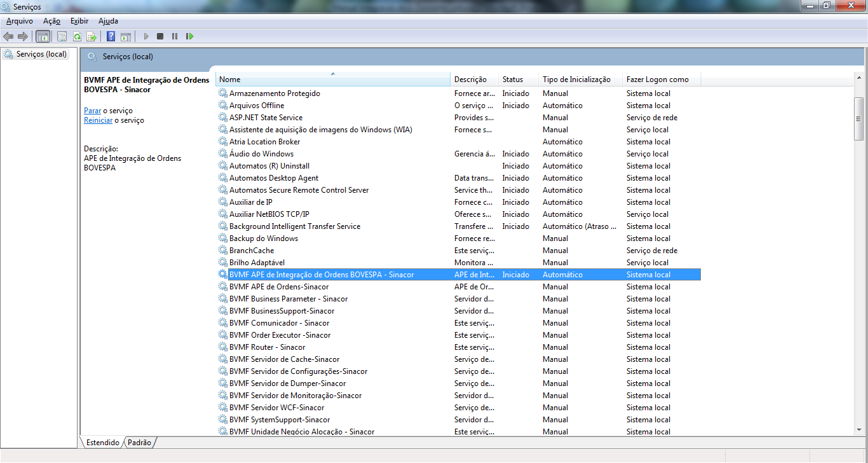Switch to the Padrão tab
The width and height of the screenshot is (868, 463).
[140, 442]
